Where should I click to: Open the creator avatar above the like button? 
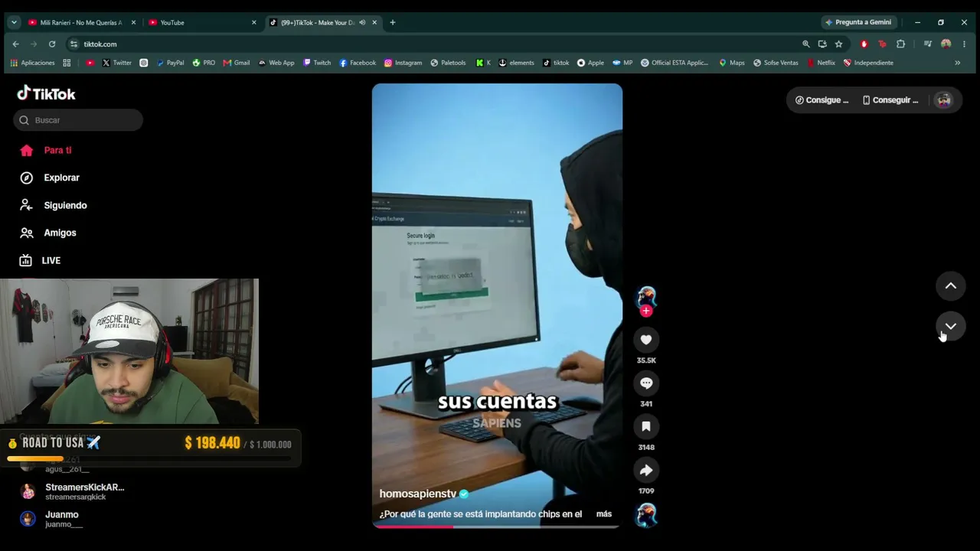[646, 296]
